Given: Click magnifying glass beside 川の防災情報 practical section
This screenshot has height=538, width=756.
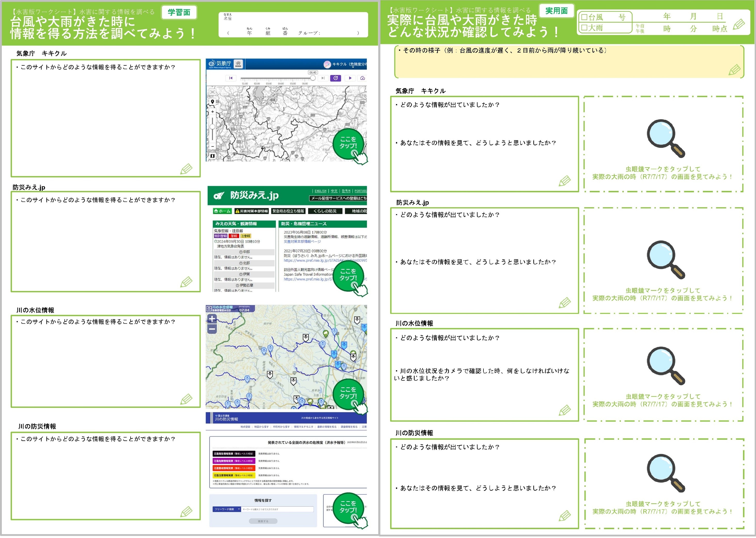Looking at the screenshot, I should (x=665, y=473).
